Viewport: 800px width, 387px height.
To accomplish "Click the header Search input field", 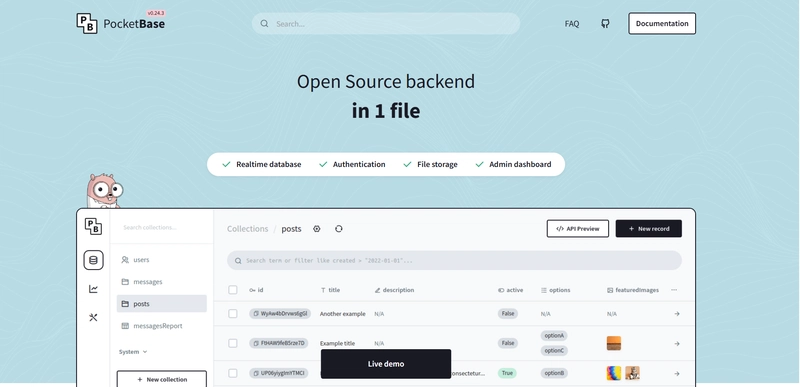I will coord(386,23).
